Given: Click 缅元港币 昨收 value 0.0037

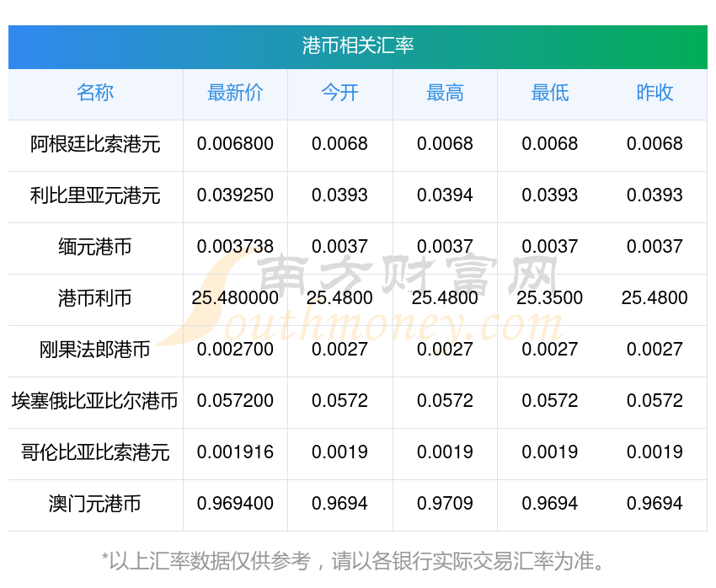Looking at the screenshot, I should pyautogui.click(x=655, y=247).
